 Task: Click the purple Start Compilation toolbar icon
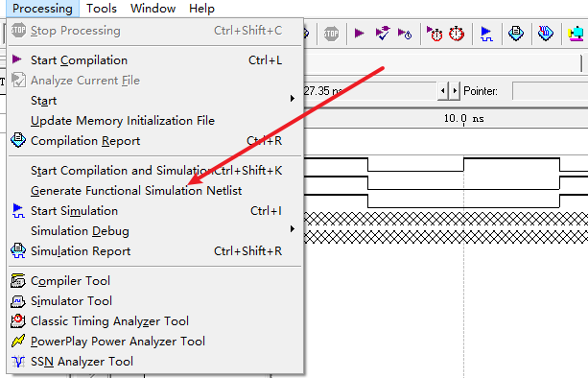(x=360, y=34)
